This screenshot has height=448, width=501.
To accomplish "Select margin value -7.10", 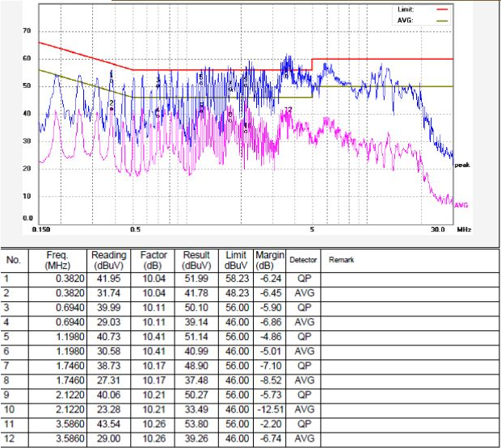I will (x=271, y=366).
